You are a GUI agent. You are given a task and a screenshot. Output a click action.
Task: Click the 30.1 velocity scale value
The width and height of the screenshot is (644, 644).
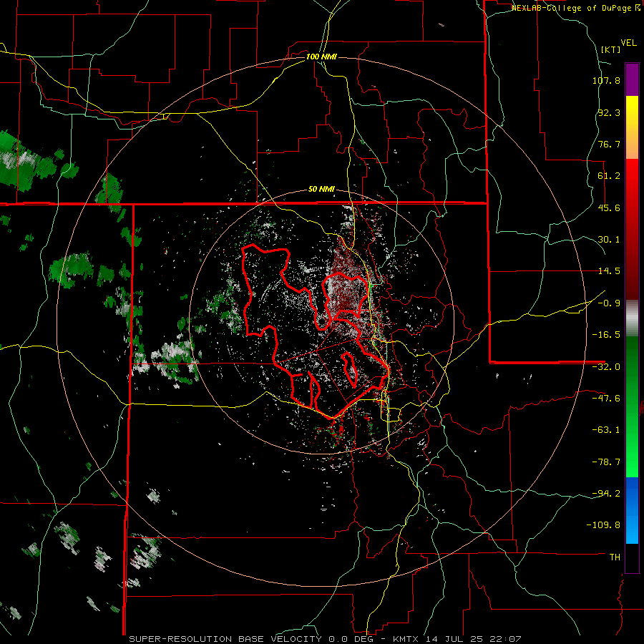609,240
